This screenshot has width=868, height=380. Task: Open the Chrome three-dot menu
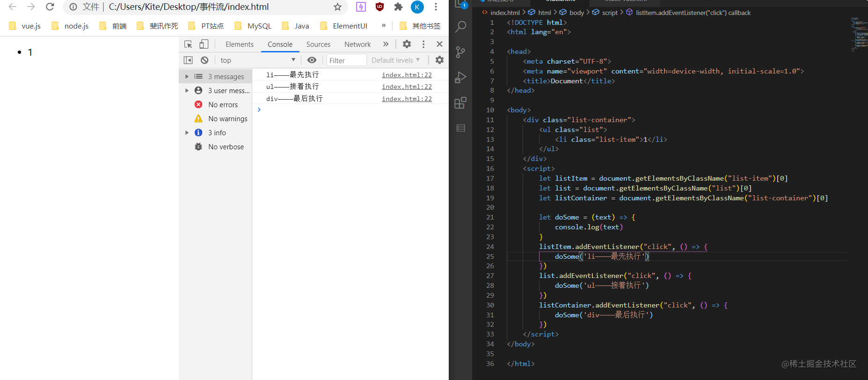(x=436, y=7)
